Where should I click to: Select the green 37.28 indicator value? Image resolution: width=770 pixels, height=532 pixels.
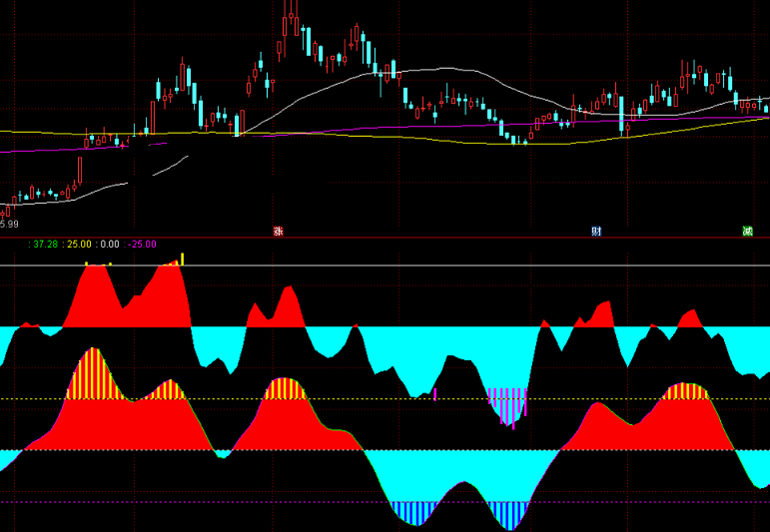point(46,245)
